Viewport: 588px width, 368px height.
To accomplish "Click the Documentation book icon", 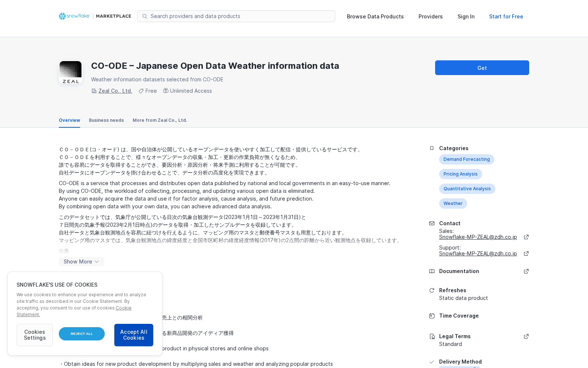I will pyautogui.click(x=432, y=271).
